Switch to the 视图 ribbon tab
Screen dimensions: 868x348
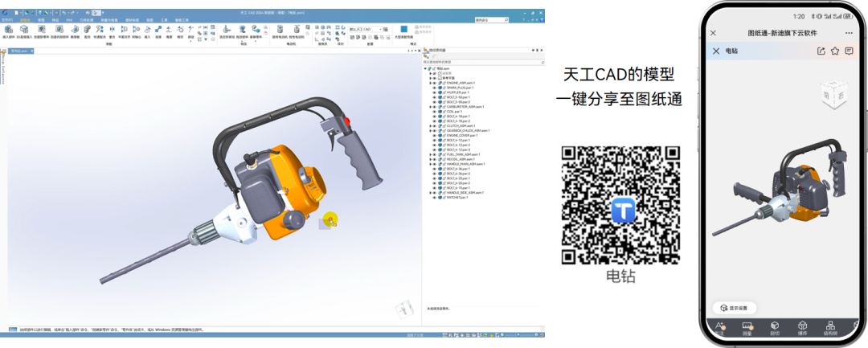click(x=149, y=20)
